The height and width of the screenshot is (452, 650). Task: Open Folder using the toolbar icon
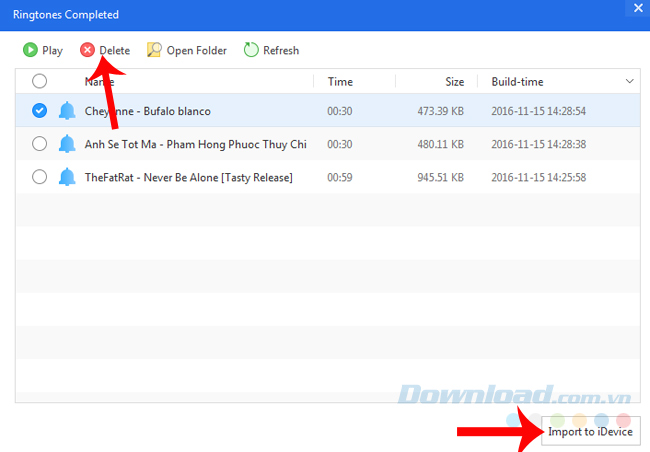coord(154,50)
